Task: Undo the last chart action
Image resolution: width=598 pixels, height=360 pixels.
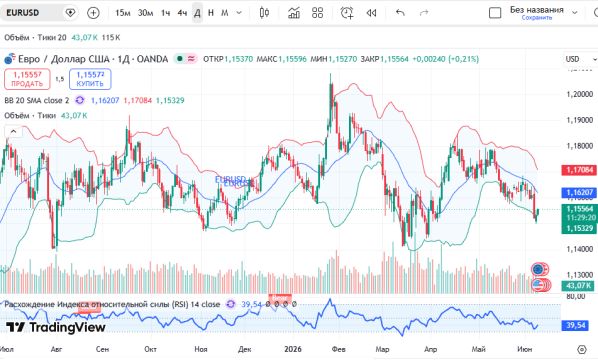Action: (400, 13)
